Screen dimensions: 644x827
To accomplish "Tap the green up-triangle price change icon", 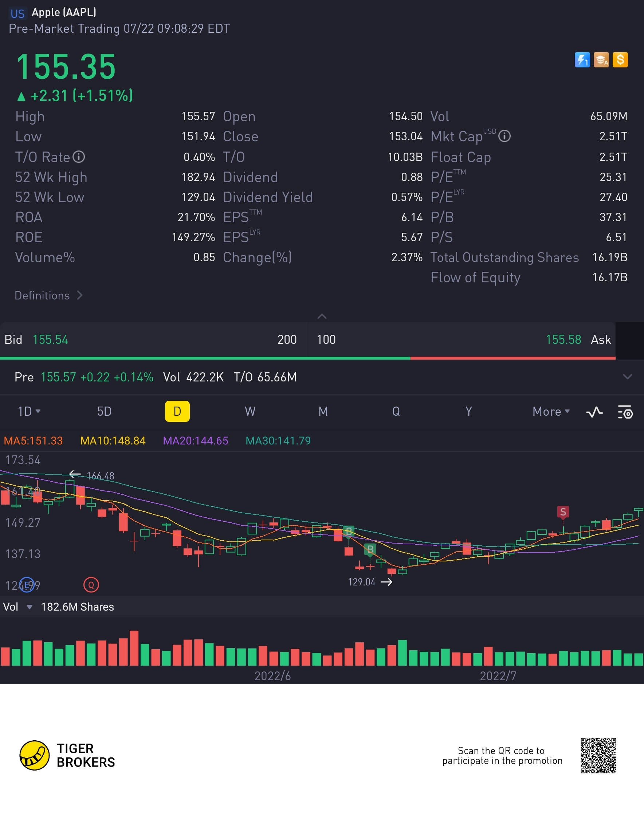I will pos(21,97).
